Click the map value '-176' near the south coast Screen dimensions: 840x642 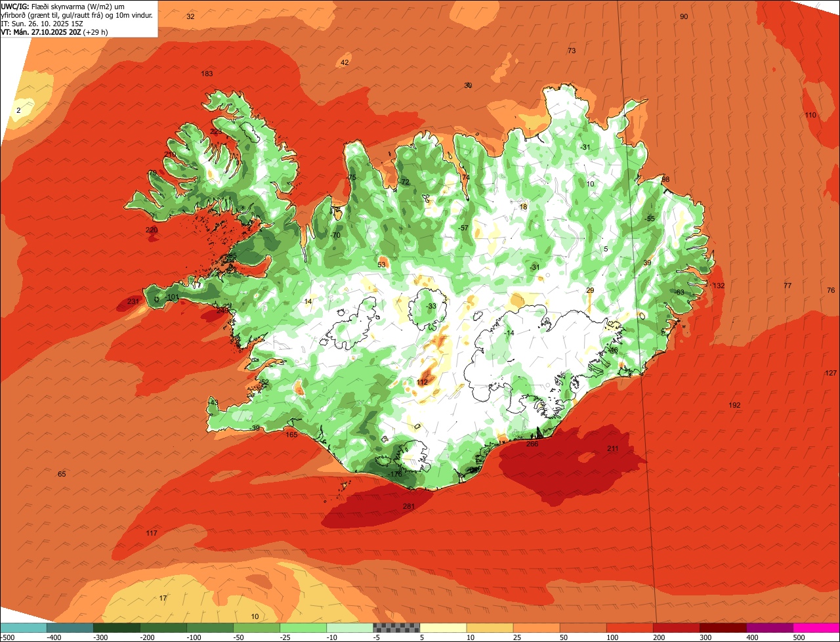tap(394, 474)
